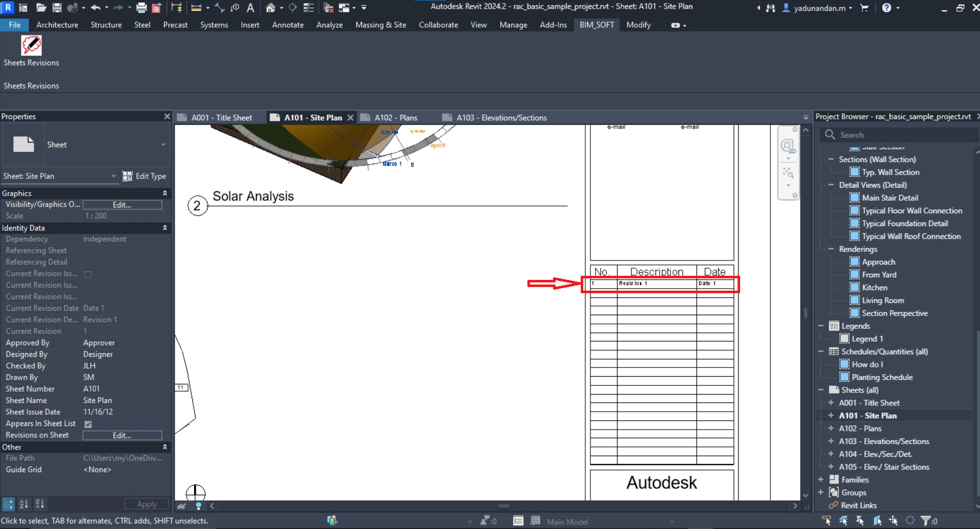The height and width of the screenshot is (529, 980).
Task: Open Switch Windows tool
Action: 344,8
